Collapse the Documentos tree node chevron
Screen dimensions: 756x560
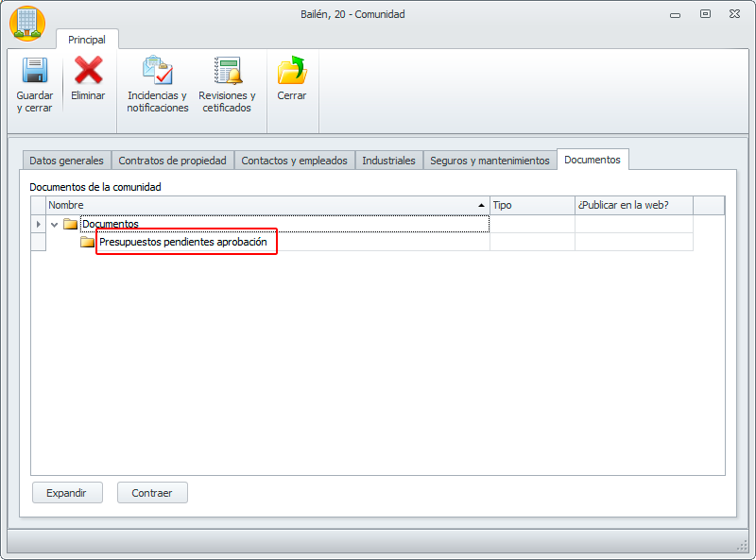pyautogui.click(x=55, y=225)
